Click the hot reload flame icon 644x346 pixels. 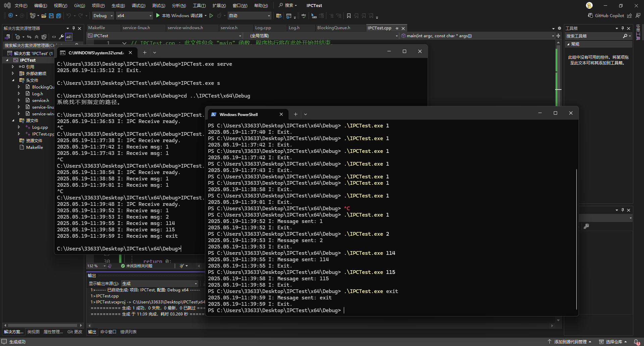[219, 15]
